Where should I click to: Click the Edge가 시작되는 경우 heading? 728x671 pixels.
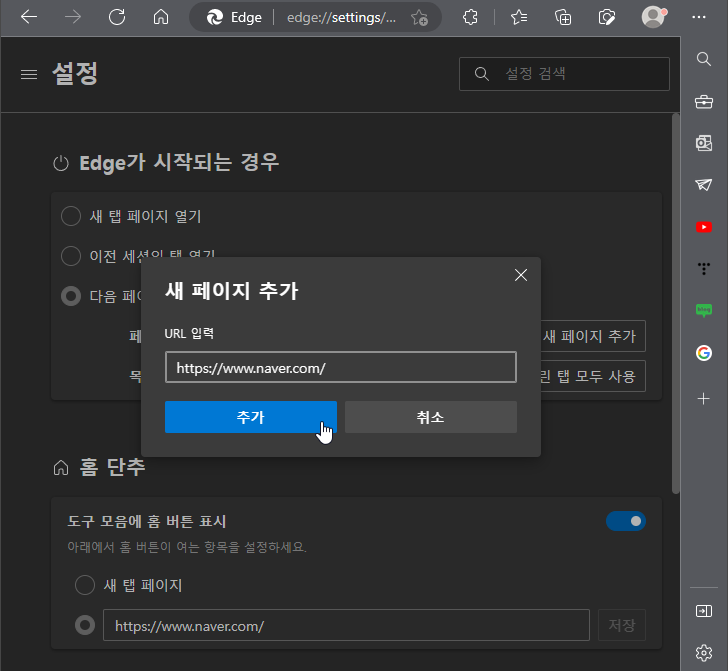179,163
